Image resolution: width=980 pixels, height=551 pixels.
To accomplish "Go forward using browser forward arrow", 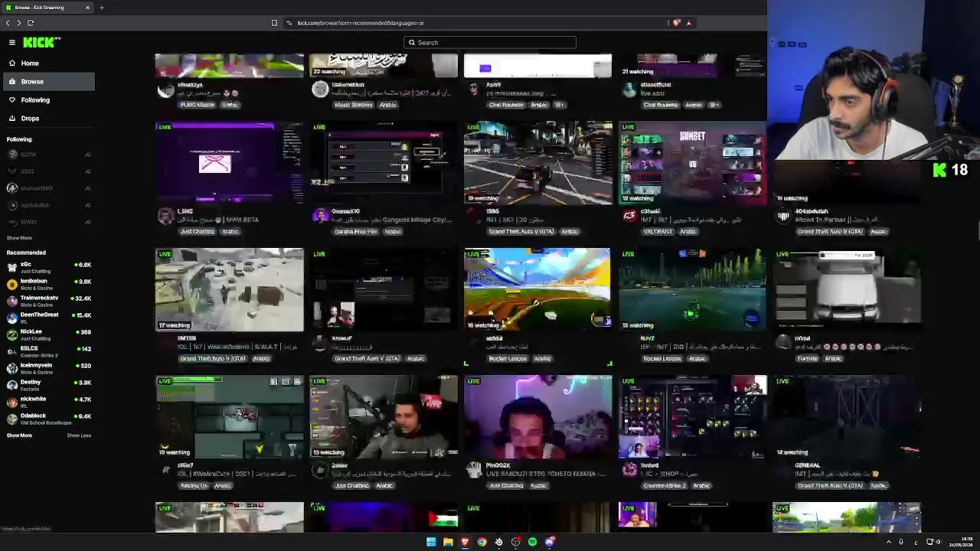I will (19, 23).
